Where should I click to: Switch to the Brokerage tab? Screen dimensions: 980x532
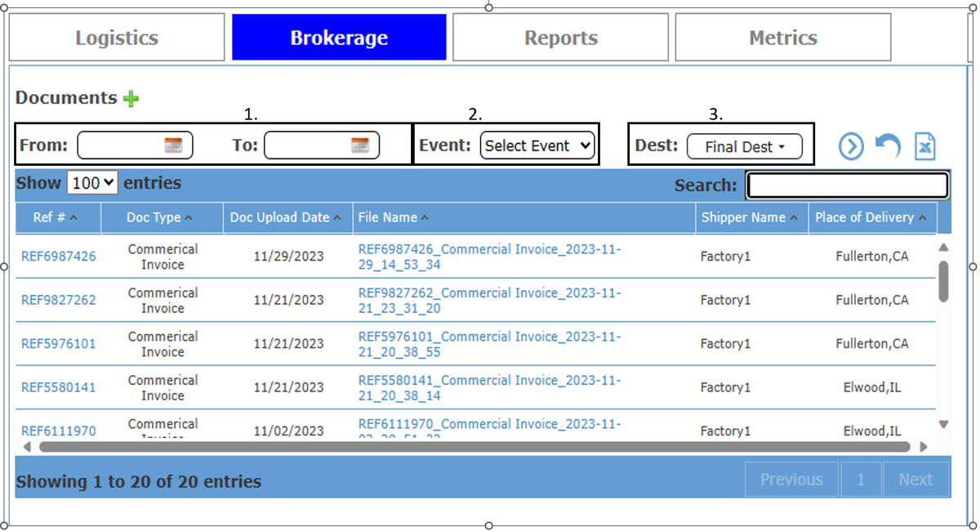(x=339, y=38)
